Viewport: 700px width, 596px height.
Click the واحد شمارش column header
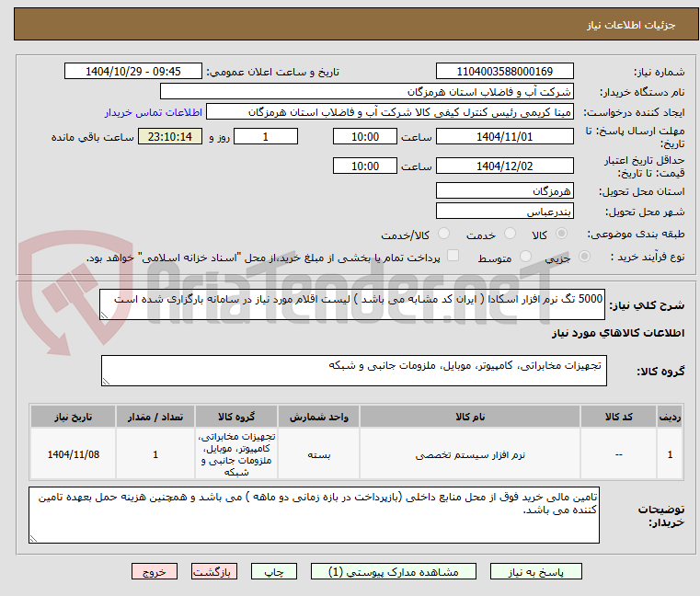[x=319, y=417]
